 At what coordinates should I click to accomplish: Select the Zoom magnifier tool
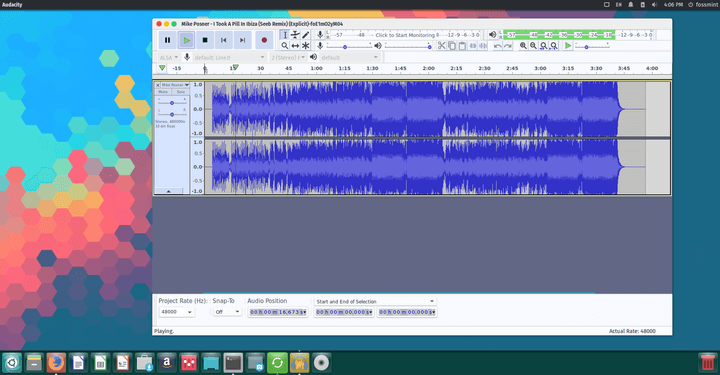(285, 45)
